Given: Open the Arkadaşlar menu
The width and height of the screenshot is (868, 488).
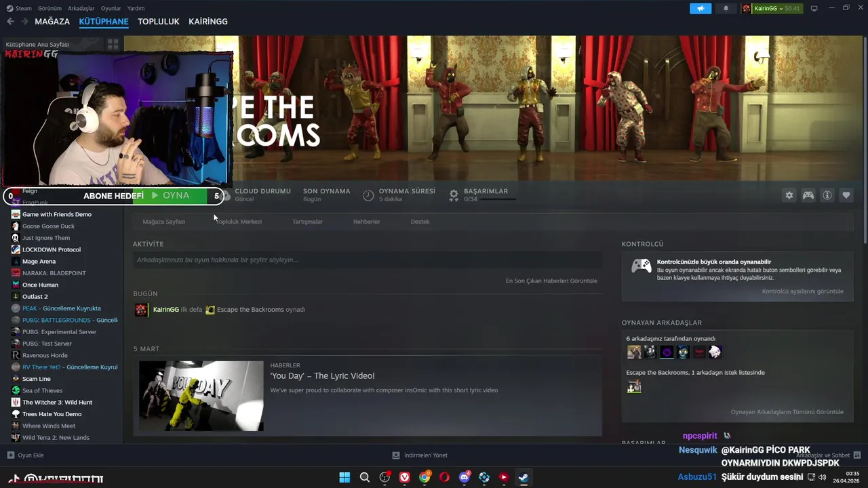Looking at the screenshot, I should tap(81, 8).
